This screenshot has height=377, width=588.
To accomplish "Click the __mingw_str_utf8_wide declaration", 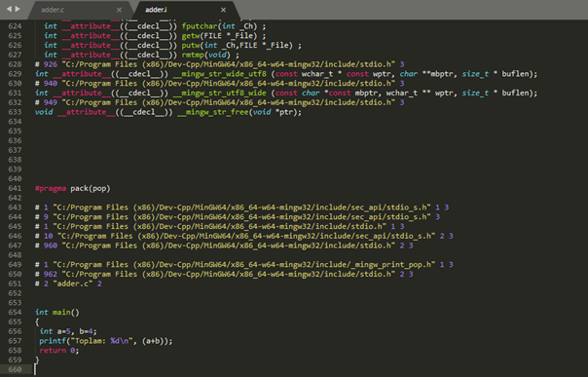I will point(286,93).
